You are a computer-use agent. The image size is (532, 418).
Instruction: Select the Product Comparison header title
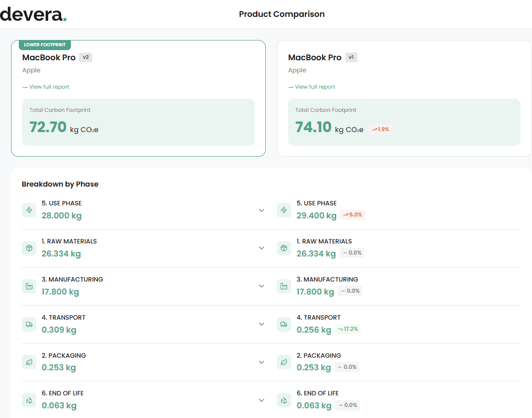[x=281, y=14]
